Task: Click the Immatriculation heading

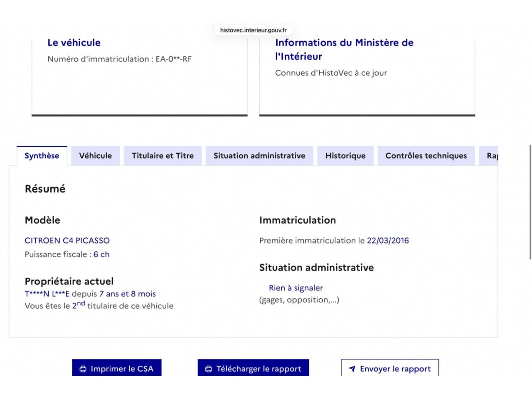Action: (298, 220)
